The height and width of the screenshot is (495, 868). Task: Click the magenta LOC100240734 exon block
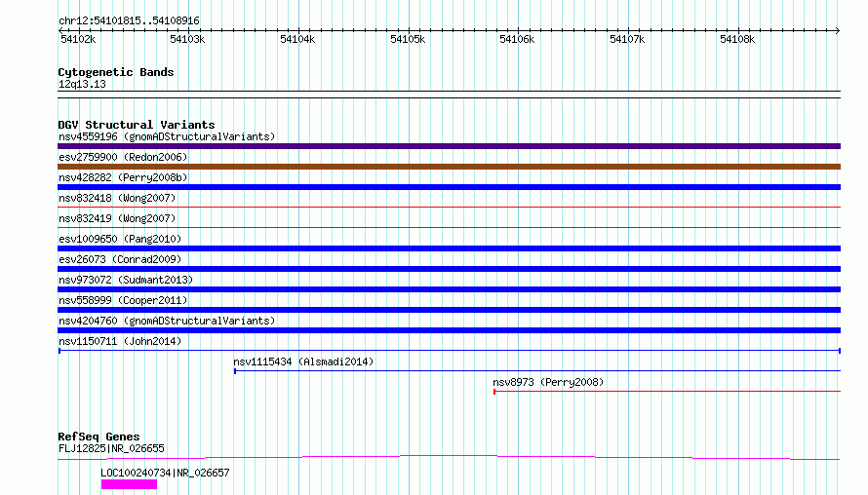point(129,484)
